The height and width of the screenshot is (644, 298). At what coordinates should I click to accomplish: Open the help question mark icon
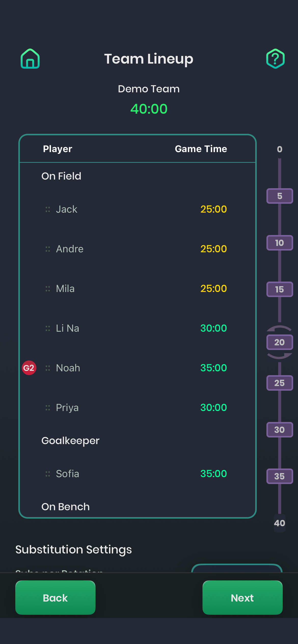(275, 58)
